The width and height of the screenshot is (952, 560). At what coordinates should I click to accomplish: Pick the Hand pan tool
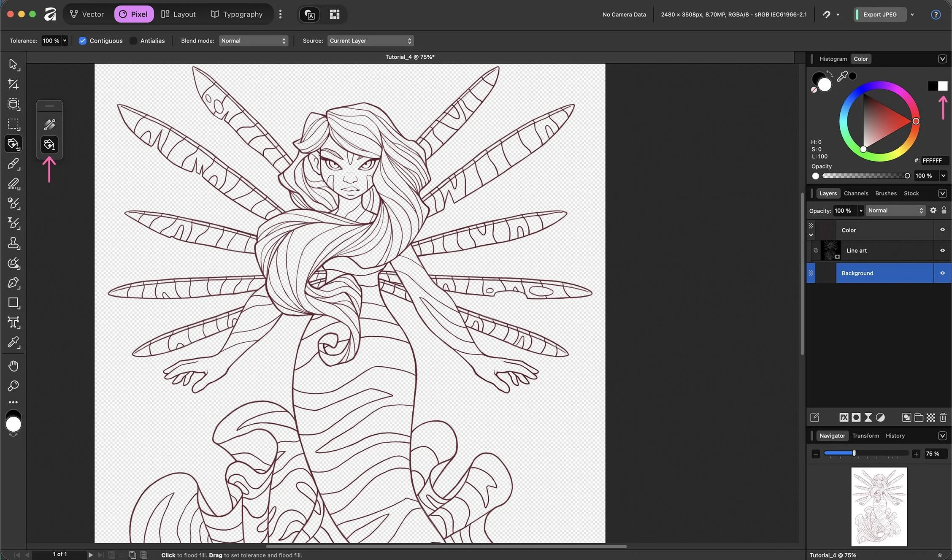pyautogui.click(x=13, y=366)
